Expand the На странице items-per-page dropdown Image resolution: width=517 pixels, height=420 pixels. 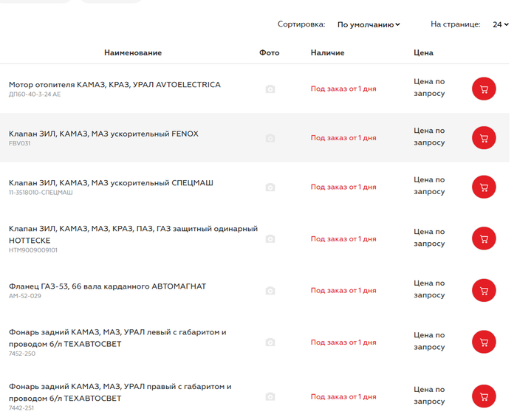point(500,24)
